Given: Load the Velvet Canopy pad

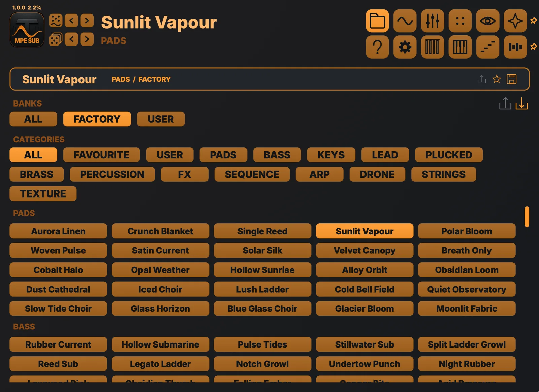Looking at the screenshot, I should [364, 250].
